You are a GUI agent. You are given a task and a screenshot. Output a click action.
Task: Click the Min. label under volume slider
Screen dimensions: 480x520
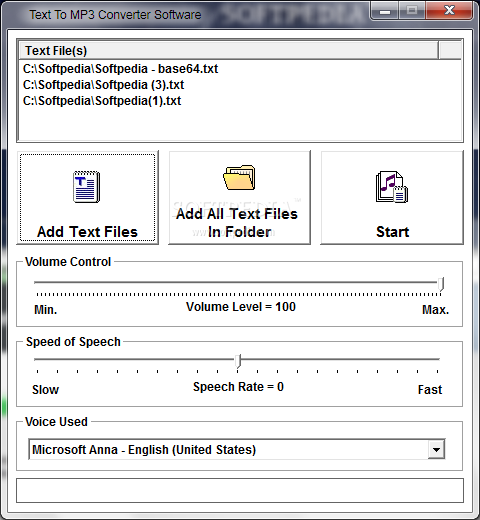pos(46,310)
